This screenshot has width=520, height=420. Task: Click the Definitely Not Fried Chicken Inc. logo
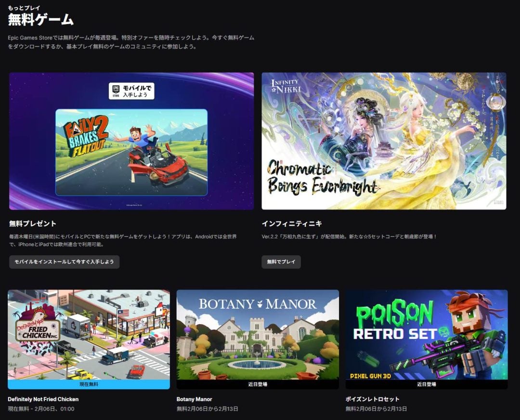pyautogui.click(x=38, y=328)
